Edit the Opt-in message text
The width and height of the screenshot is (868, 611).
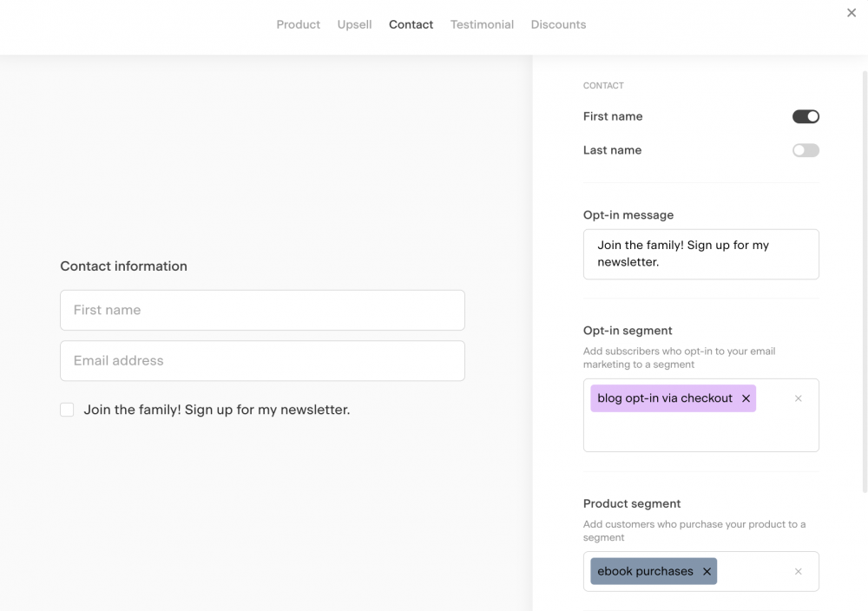(700, 253)
